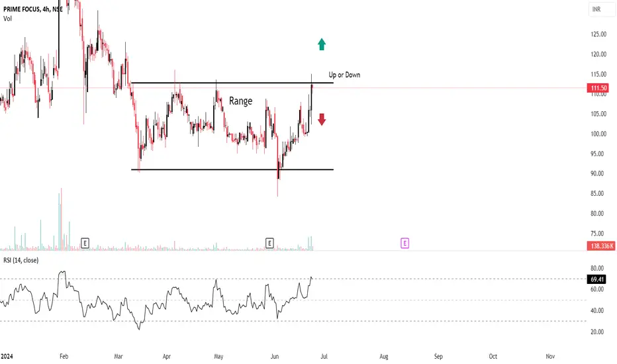Select the lower range horizontal line
This screenshot has width=617, height=364.
[x=232, y=169]
